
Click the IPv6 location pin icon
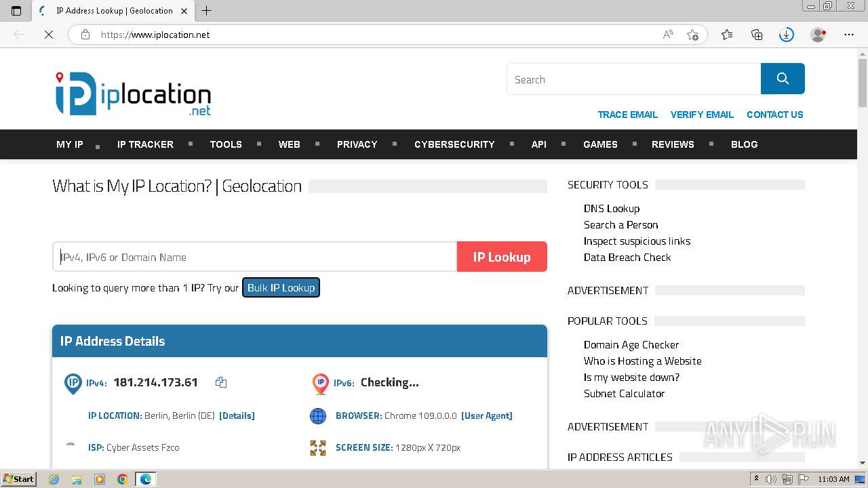pos(321,383)
